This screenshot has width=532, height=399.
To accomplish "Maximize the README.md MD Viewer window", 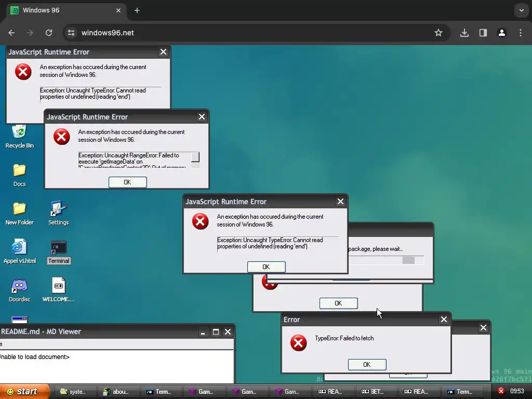I will (x=216, y=332).
